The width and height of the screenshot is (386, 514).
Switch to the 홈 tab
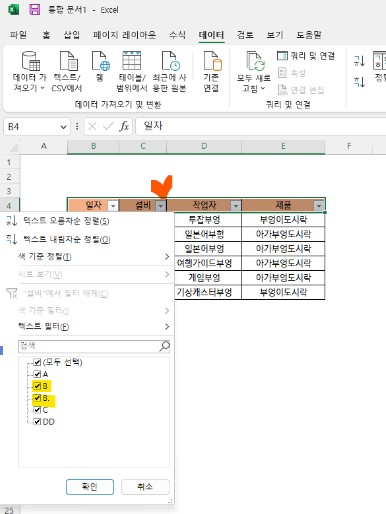tap(46, 35)
